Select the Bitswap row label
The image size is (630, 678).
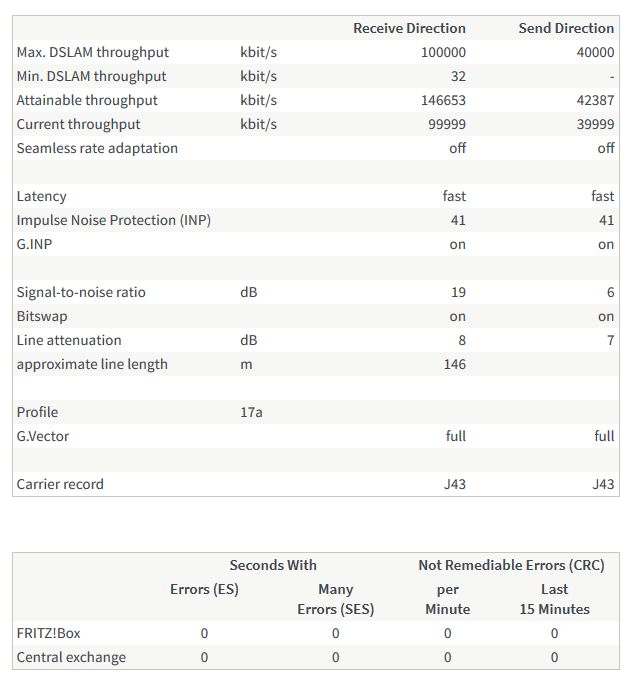(x=41, y=316)
